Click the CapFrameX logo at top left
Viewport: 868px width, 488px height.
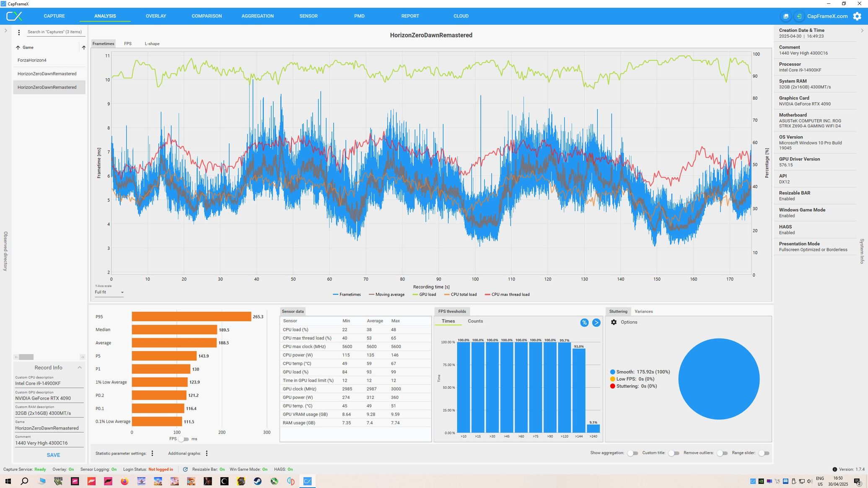coord(14,16)
